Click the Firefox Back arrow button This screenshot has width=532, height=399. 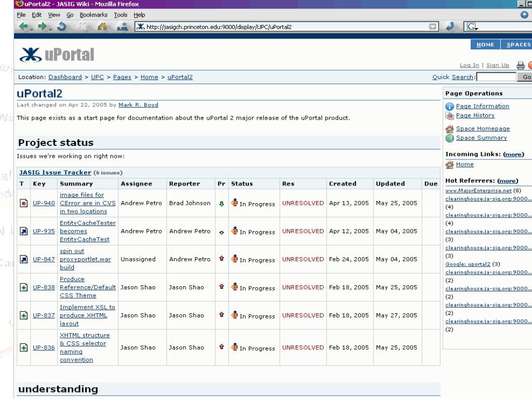(x=23, y=26)
